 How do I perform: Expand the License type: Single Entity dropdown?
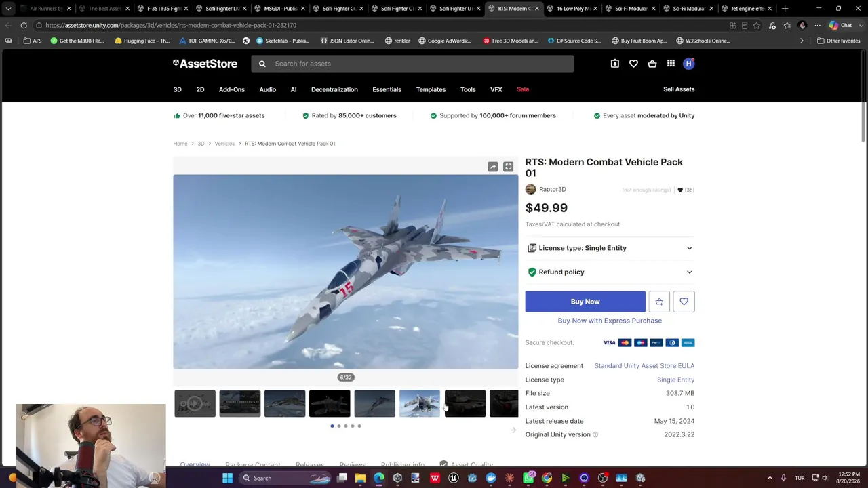(x=610, y=248)
